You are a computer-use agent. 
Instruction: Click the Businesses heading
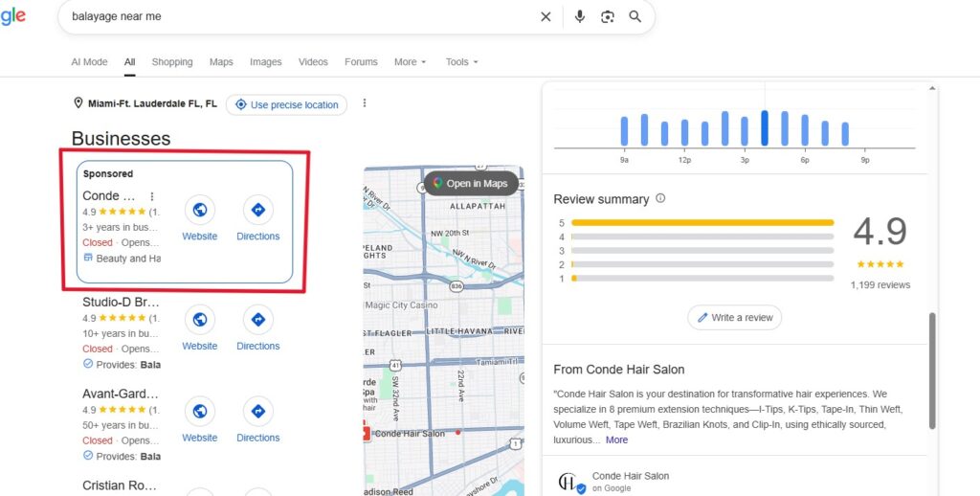[122, 138]
